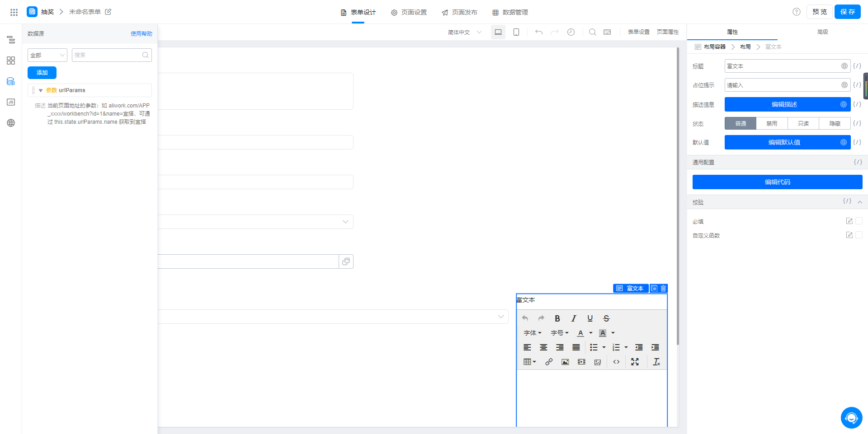
Task: Set status to 普通
Action: pos(741,123)
